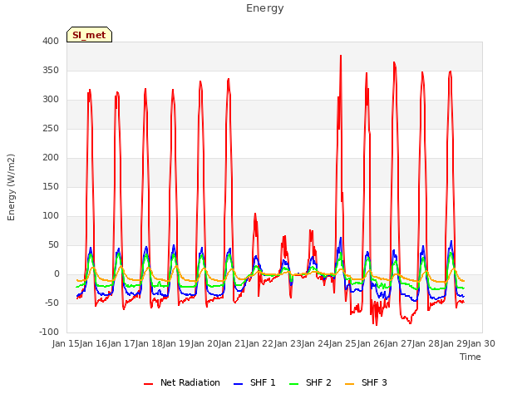This screenshot has height=399, width=532.
Task: Click the green SHF 2 legend swatch
Action: click(293, 384)
